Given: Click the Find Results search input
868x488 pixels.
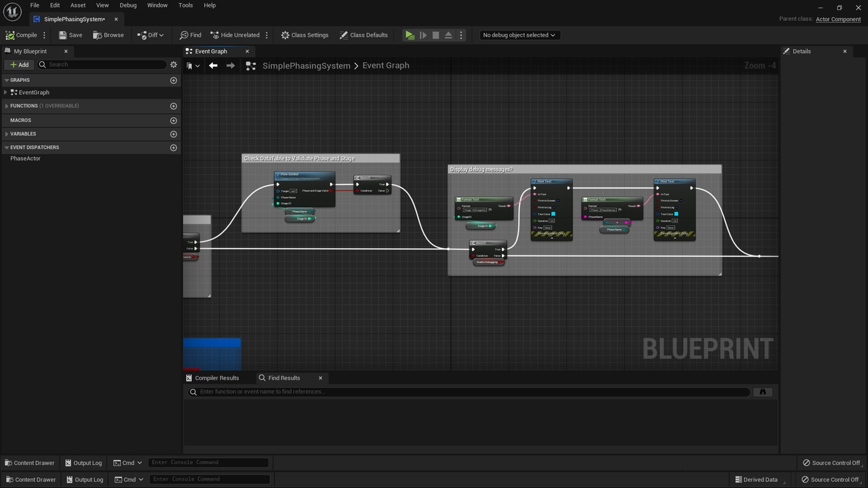Looking at the screenshot, I should [x=469, y=392].
